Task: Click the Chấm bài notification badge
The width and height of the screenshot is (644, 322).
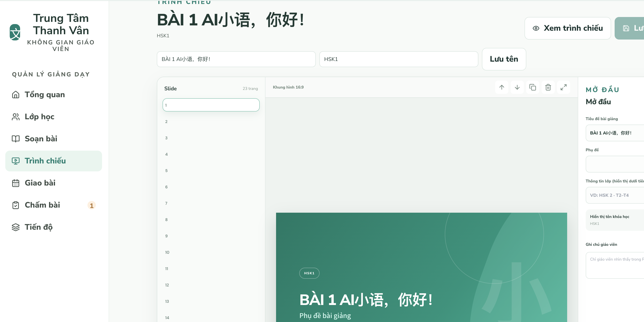Action: 91,205
